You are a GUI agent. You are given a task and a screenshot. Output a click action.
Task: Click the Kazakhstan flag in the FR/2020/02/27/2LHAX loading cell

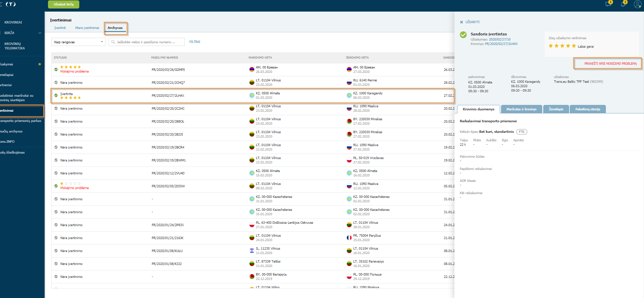coord(252,95)
